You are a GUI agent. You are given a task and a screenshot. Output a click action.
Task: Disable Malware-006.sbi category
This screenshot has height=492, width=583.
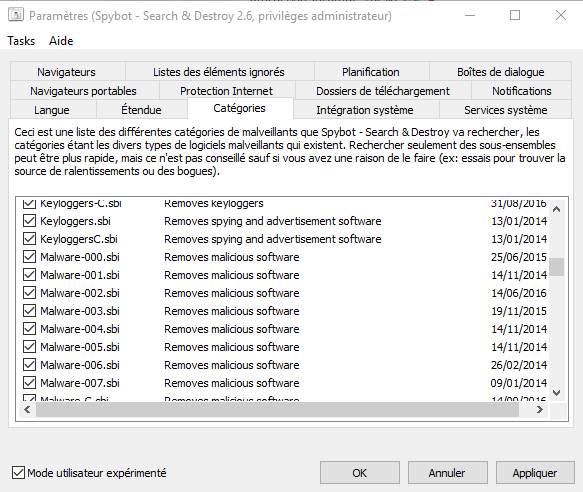(x=29, y=365)
